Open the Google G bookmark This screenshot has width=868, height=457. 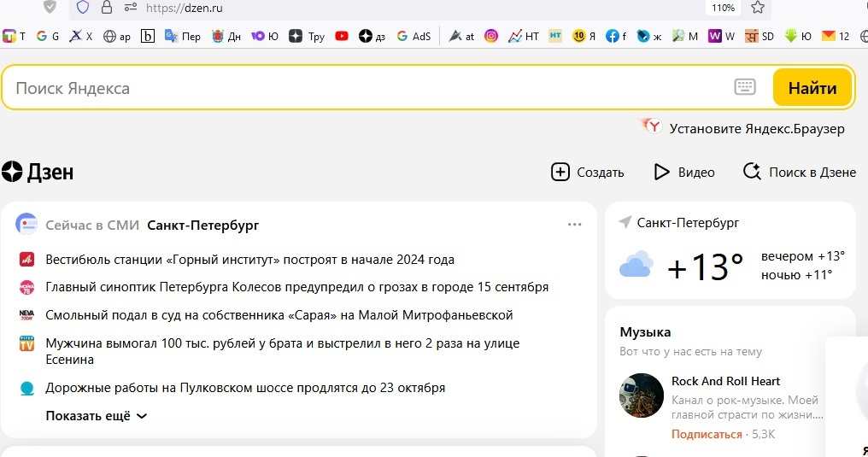click(48, 36)
